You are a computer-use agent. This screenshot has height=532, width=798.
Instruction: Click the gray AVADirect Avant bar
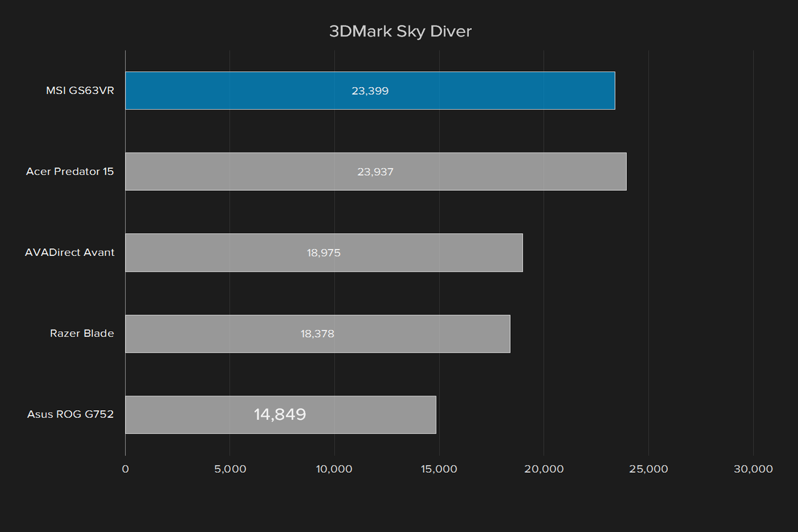point(324,252)
